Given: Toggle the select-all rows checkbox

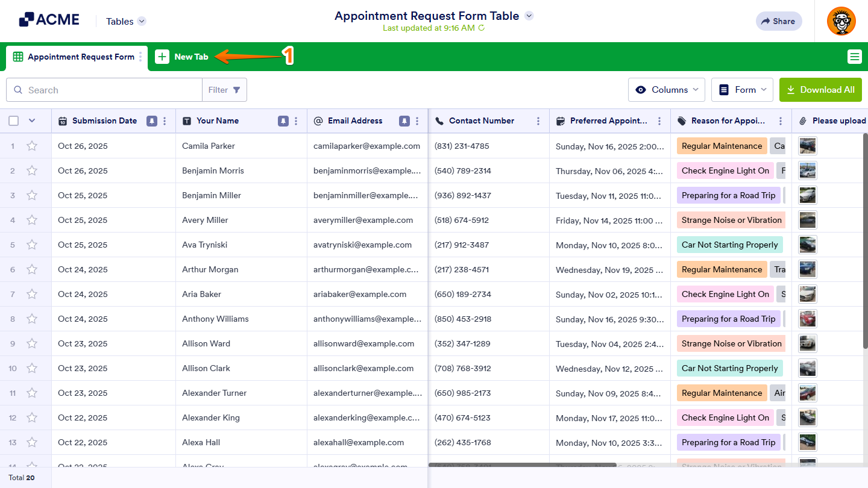Looking at the screenshot, I should (x=14, y=120).
